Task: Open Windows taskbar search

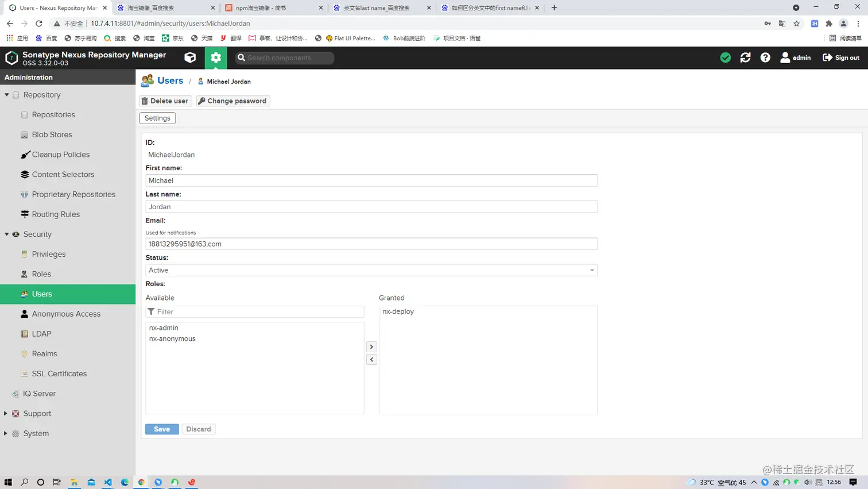Action: click(24, 482)
